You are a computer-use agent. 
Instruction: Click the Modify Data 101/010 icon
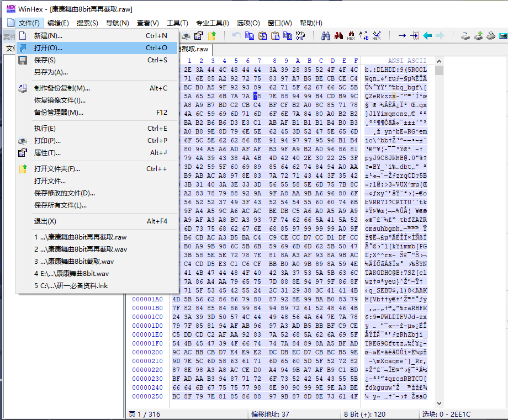[300, 36]
